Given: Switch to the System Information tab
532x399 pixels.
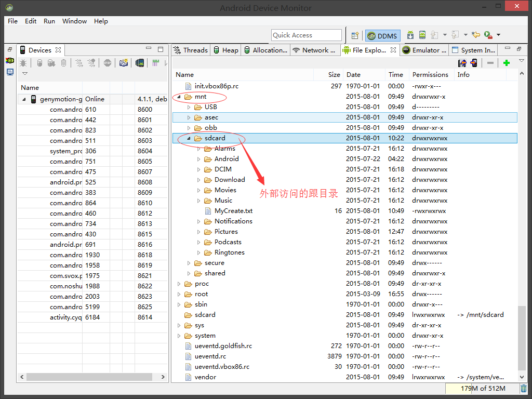Looking at the screenshot, I should coord(474,50).
